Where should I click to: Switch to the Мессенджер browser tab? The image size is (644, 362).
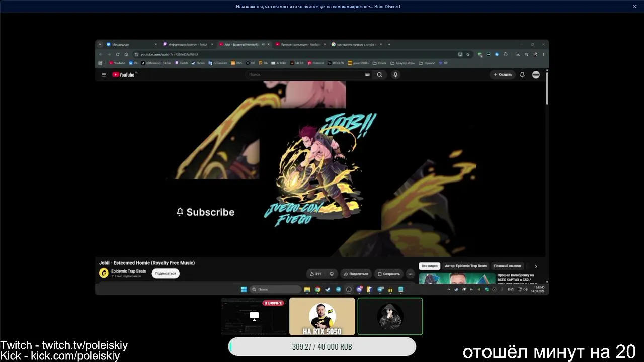(x=132, y=44)
